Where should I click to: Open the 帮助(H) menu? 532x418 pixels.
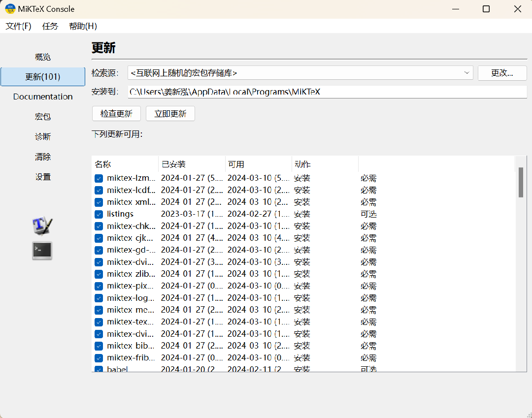pos(82,26)
